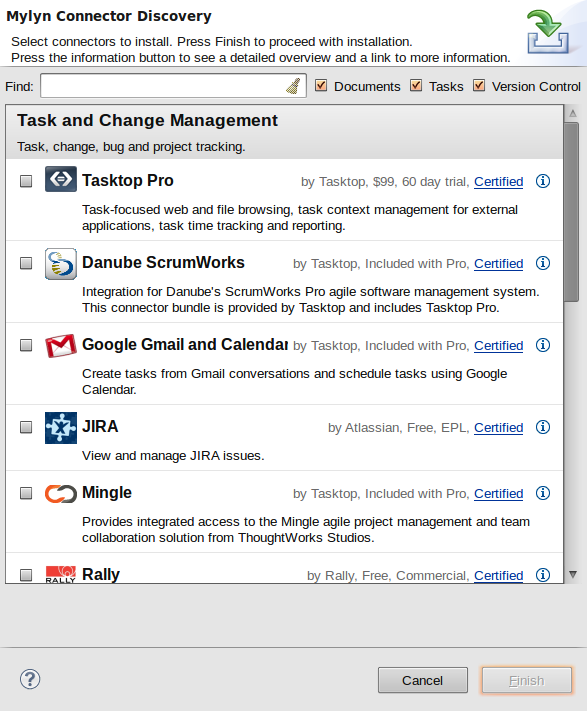Click the connector list scrollbar thumb
The image size is (587, 711).
[x=572, y=212]
